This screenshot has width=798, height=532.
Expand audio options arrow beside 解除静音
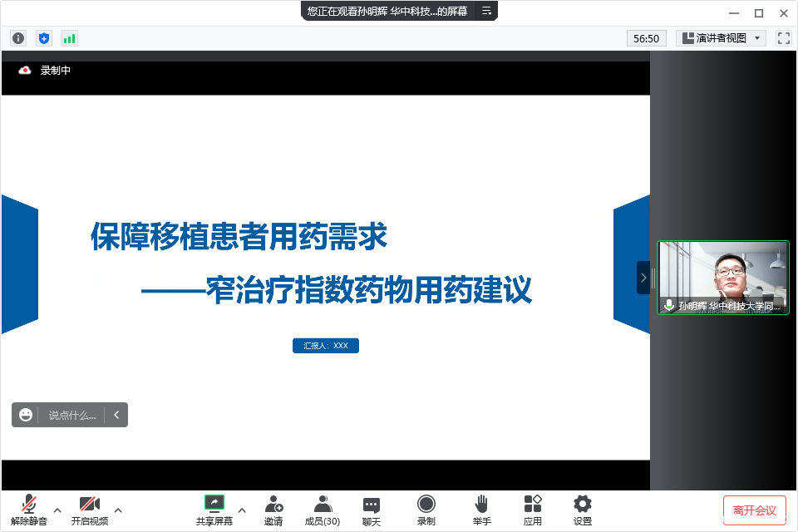pos(57,510)
